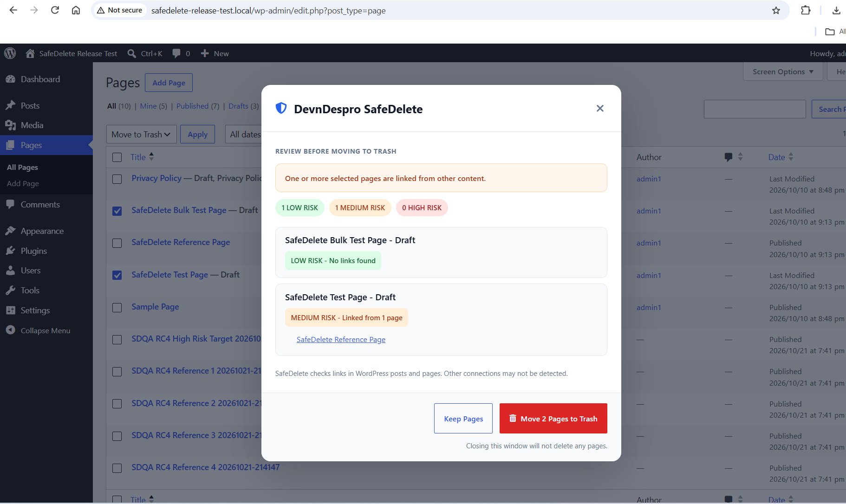Uncheck the SafeDelete Bulk Test Page checkbox
Viewport: 846px width, 504px height.
click(x=117, y=211)
